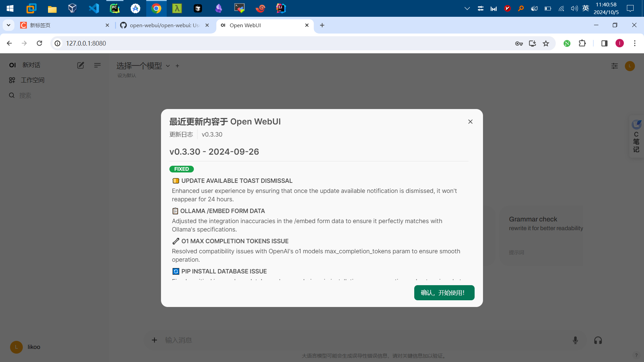Toggle the sidebar collapse icon
The width and height of the screenshot is (644, 362).
tap(97, 65)
